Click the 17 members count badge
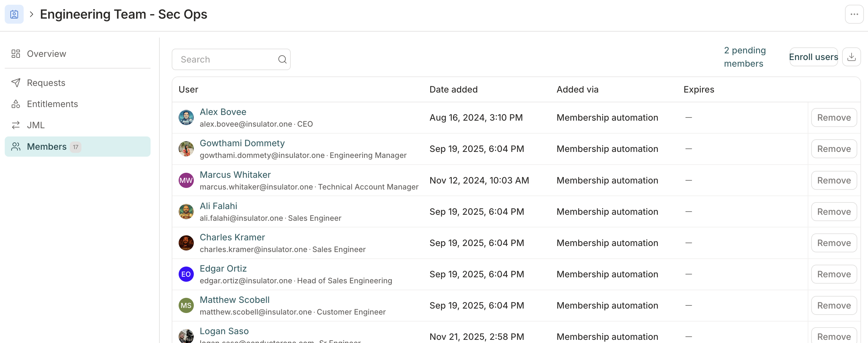The height and width of the screenshot is (343, 868). tap(75, 147)
